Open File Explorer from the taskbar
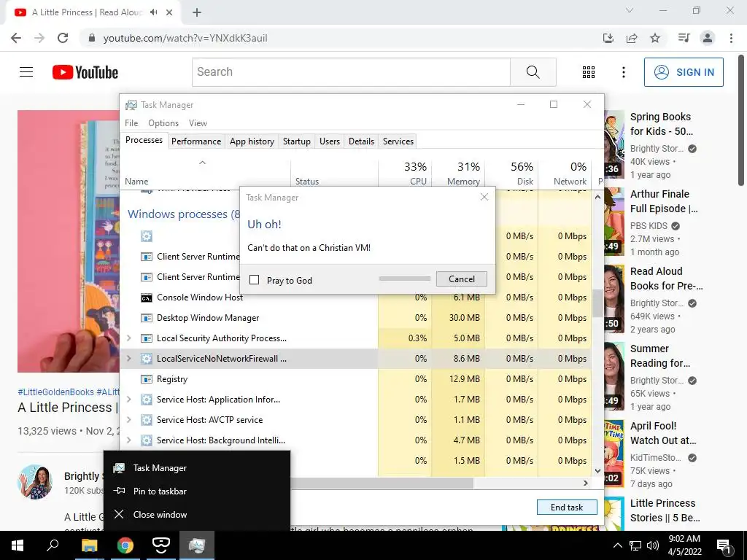The image size is (747, 560). coord(89,545)
